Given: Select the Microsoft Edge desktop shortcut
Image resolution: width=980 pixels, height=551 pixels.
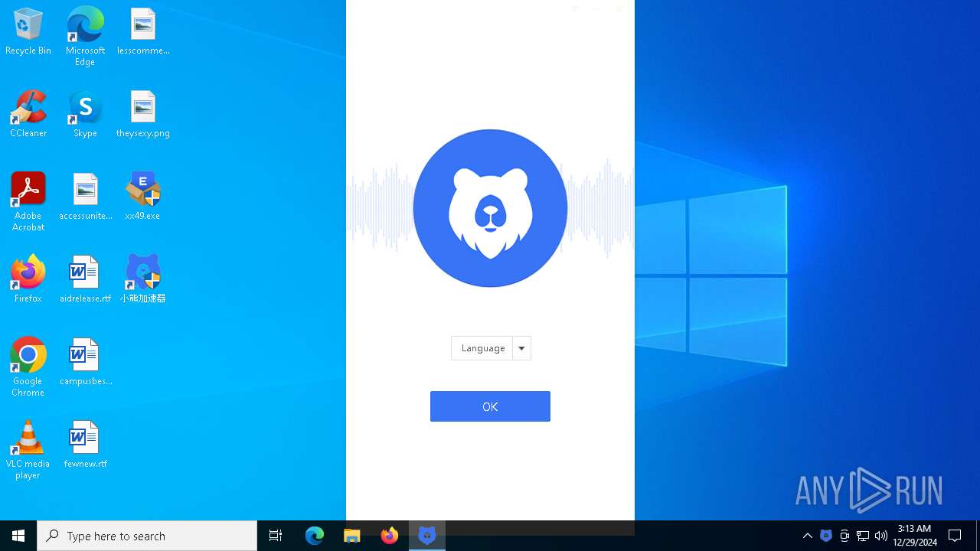Looking at the screenshot, I should 85,37.
